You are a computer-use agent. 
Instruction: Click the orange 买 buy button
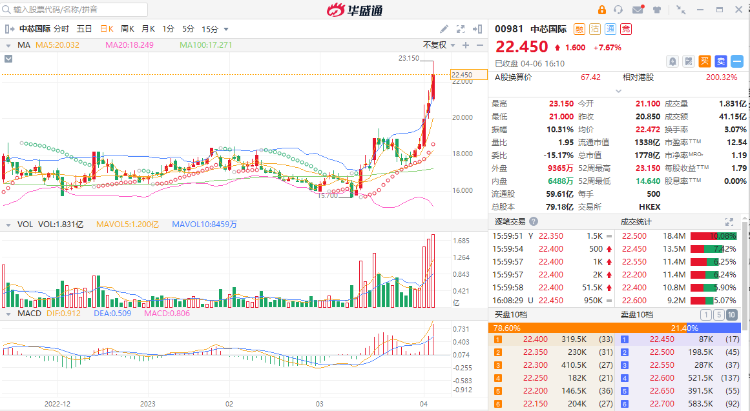coord(705,61)
